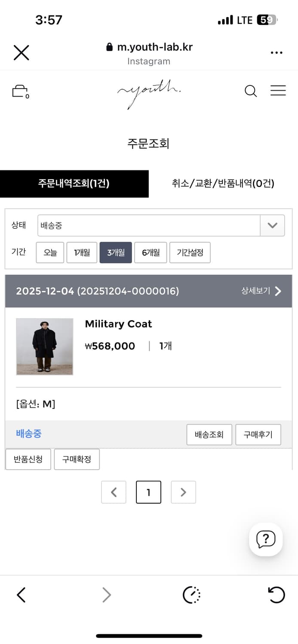Switch to the 취소/교환/반품내역 tab
The height and width of the screenshot is (644, 298).
pos(223,184)
